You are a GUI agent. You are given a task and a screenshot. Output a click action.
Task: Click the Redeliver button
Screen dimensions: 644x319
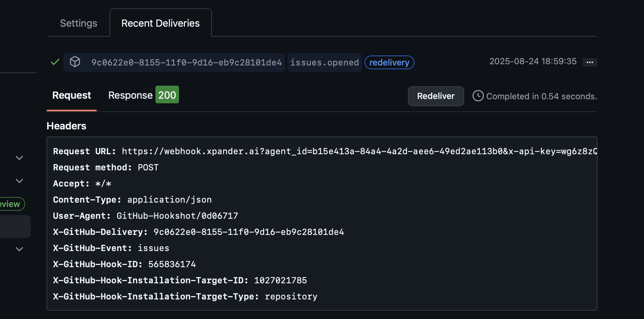pos(436,96)
